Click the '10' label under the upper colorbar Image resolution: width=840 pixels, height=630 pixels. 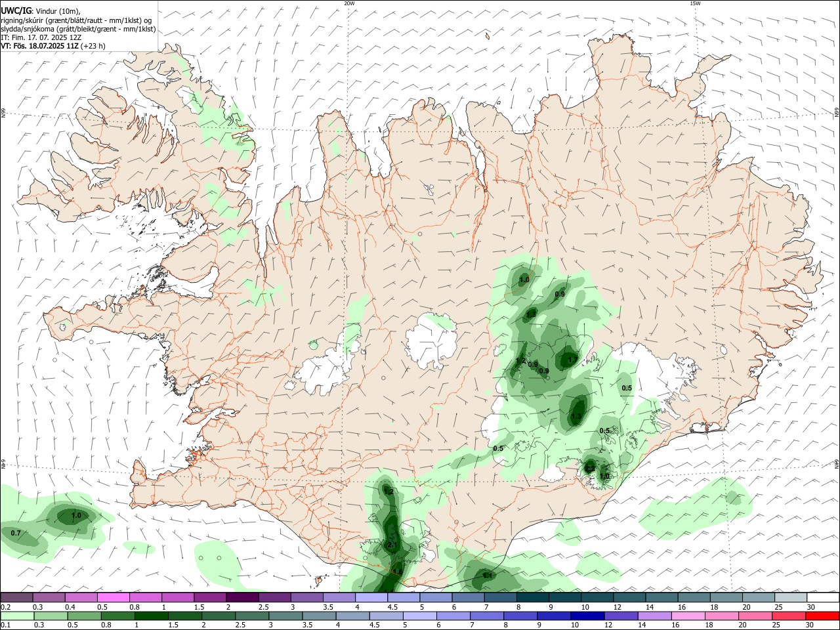click(x=584, y=607)
